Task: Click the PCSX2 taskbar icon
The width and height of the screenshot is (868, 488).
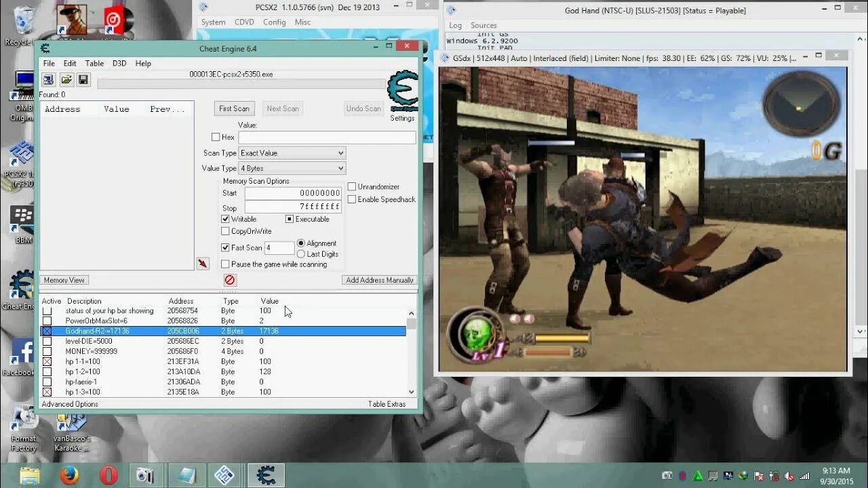Action: (x=224, y=475)
